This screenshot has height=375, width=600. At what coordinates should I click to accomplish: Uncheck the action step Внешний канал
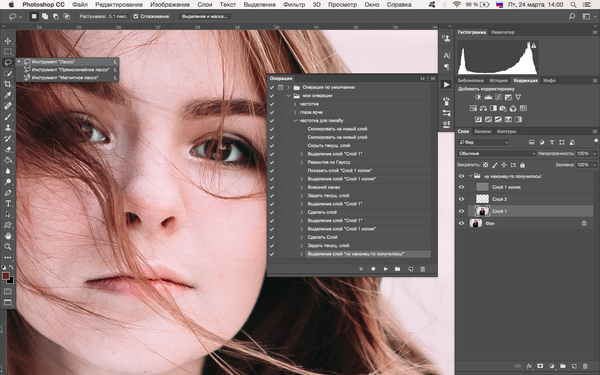[x=272, y=187]
